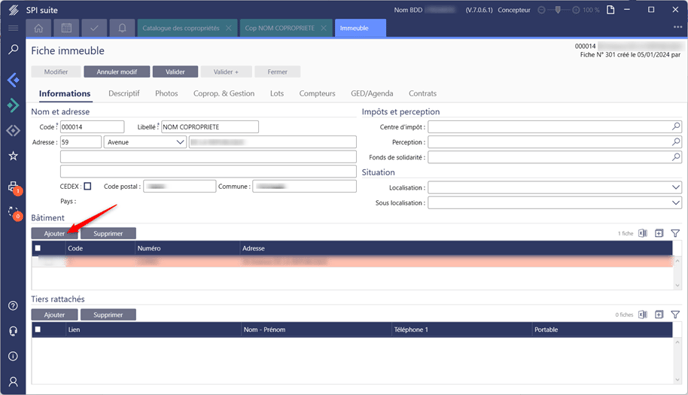Screen dimensions: 688x395
Task: Open the notifications bell tab icon
Action: (x=122, y=28)
